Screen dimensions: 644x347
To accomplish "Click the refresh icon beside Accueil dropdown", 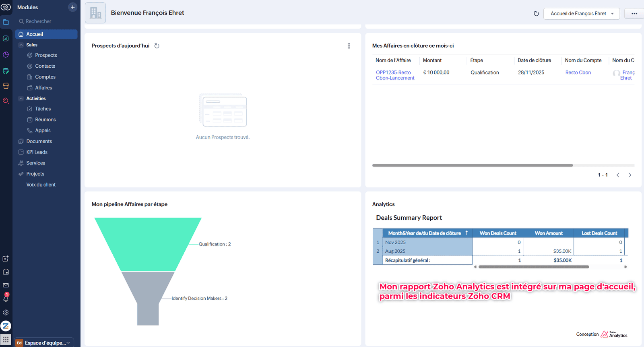I will (536, 14).
